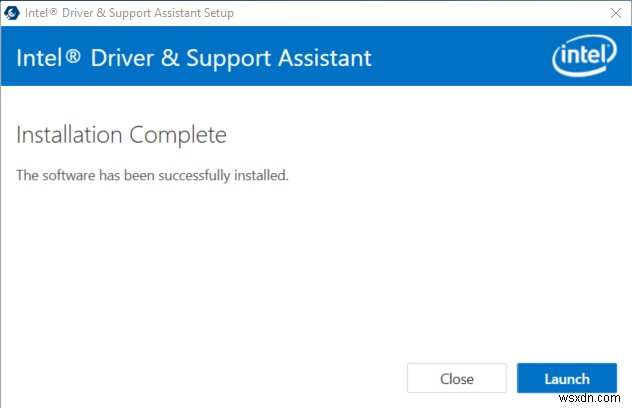Click the word "Setup" in title bar
The width and height of the screenshot is (632, 408).
[x=217, y=13]
